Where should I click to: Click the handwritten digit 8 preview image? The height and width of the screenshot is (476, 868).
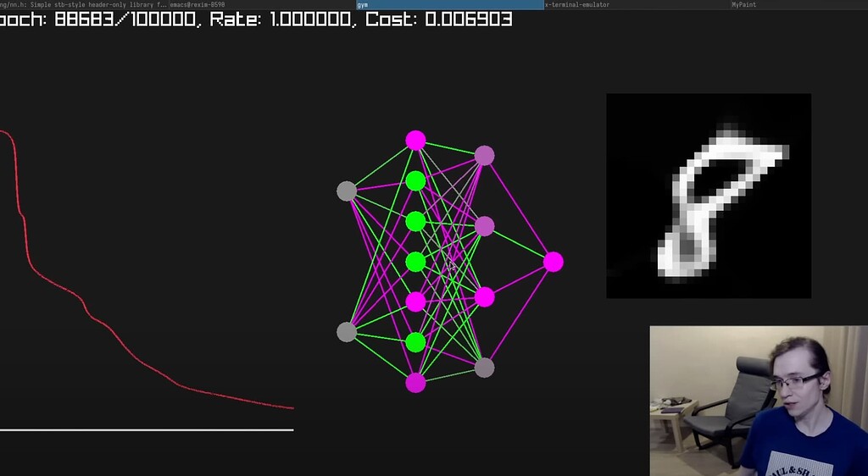(709, 196)
